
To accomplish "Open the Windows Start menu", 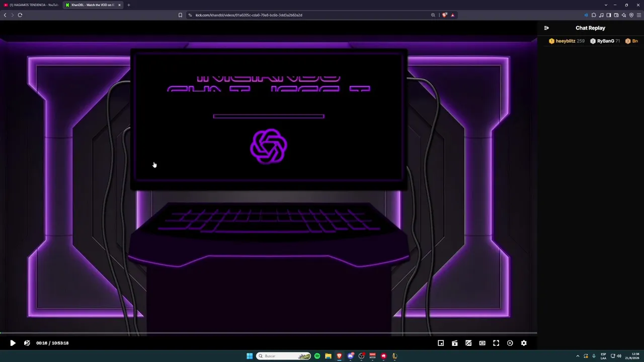I will [250, 356].
